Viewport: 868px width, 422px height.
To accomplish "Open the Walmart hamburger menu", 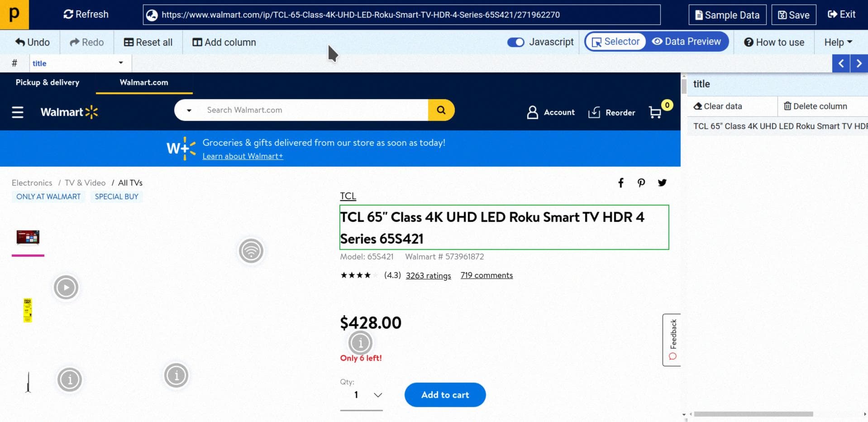I will pos(18,112).
